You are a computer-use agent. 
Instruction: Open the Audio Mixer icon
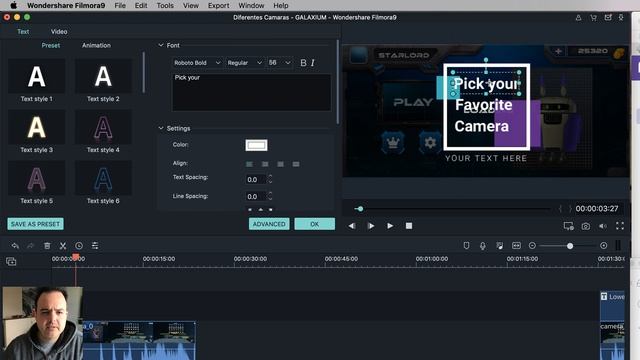(x=500, y=246)
